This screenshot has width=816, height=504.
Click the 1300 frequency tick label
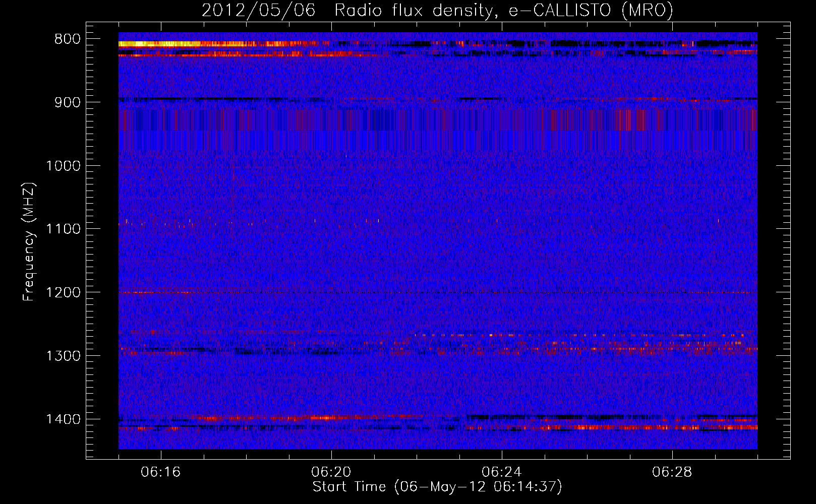point(63,356)
